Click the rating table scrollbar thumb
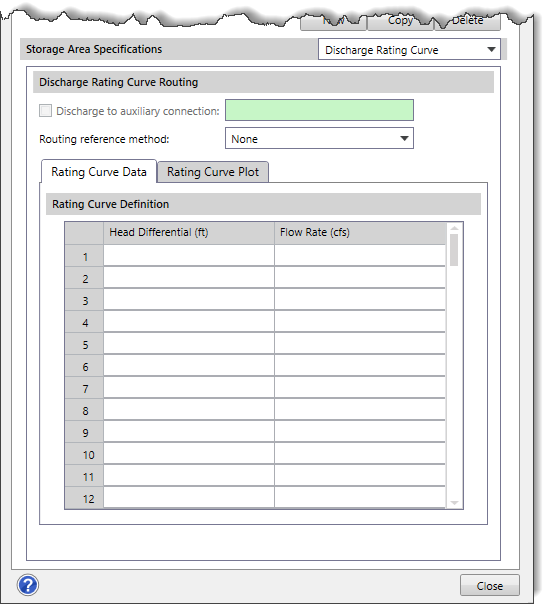549x604 pixels. point(454,250)
